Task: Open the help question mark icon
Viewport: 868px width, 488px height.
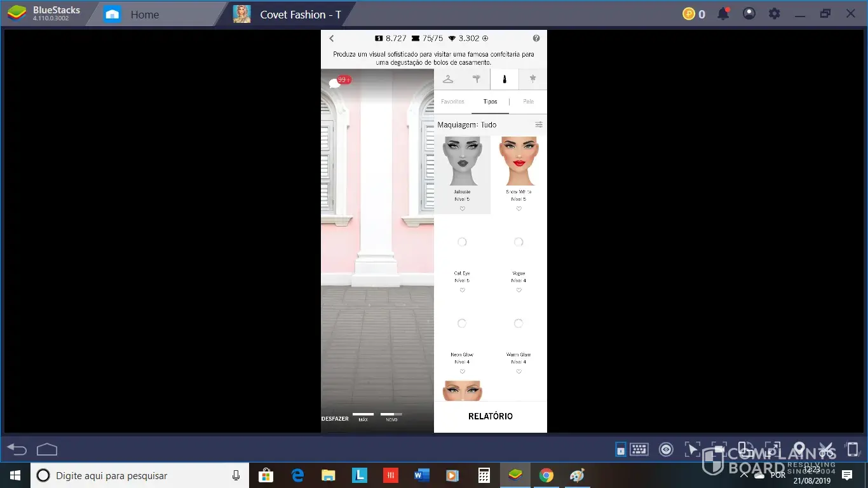Action: [x=536, y=39]
